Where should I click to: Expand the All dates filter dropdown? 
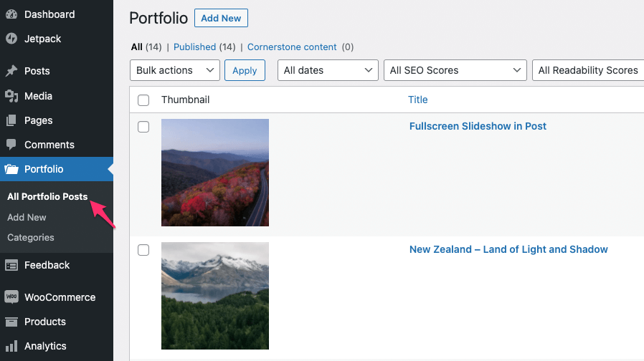tap(327, 70)
